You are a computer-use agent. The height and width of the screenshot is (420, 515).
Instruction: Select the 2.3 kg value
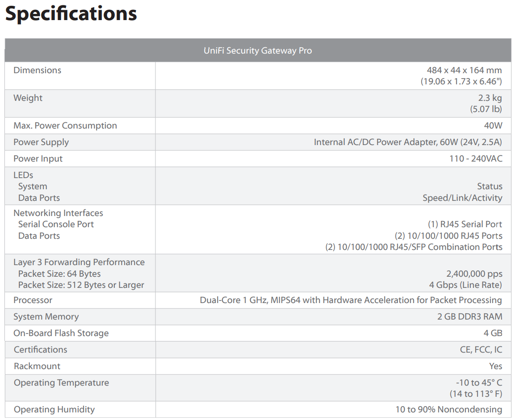[490, 98]
